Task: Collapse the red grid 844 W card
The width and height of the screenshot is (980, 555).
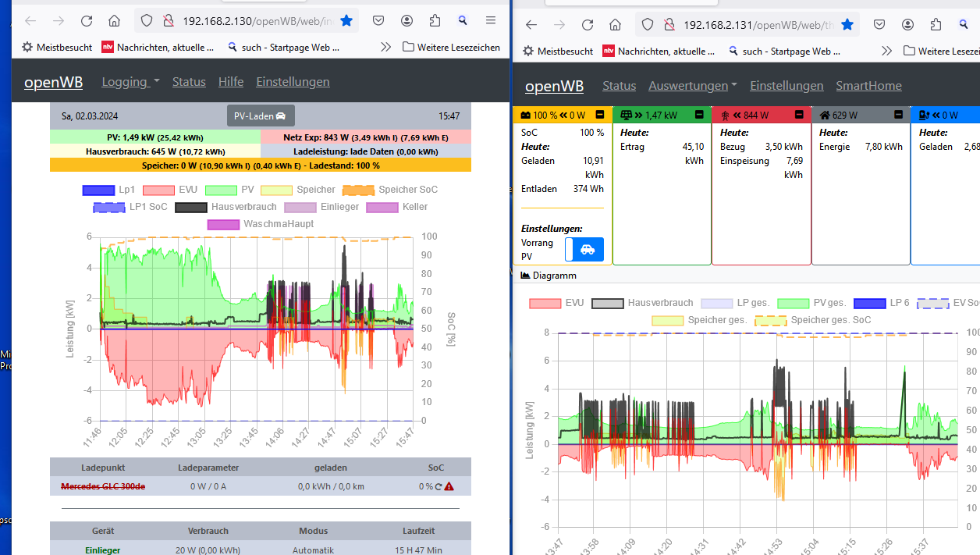Action: click(799, 115)
